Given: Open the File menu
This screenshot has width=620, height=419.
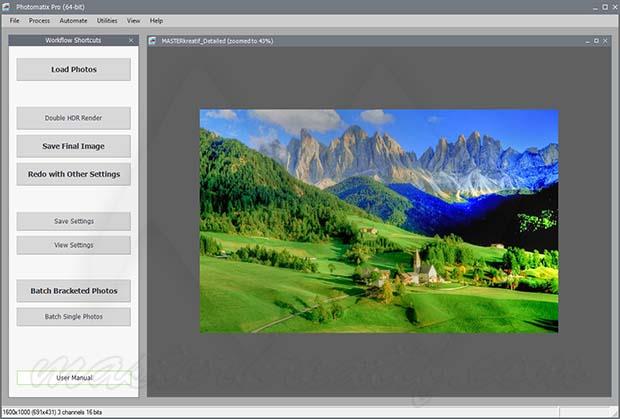Looking at the screenshot, I should pyautogui.click(x=14, y=21).
